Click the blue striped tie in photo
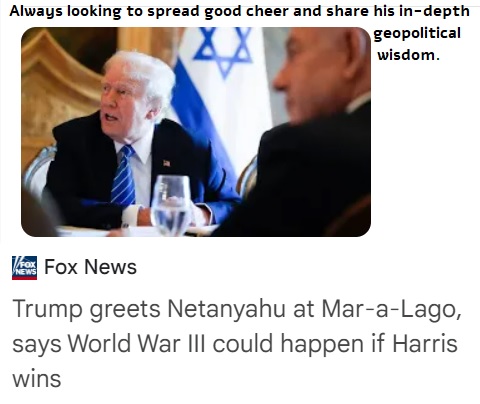Image resolution: width=480 pixels, height=404 pixels. [123, 176]
